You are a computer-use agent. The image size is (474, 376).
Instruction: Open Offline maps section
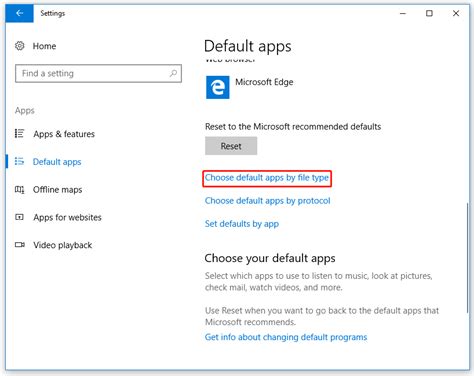click(x=57, y=190)
